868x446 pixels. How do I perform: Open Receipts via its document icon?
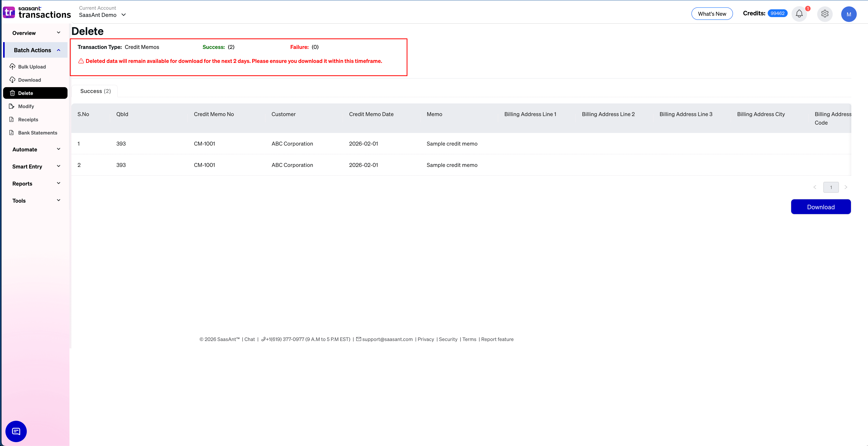point(12,119)
